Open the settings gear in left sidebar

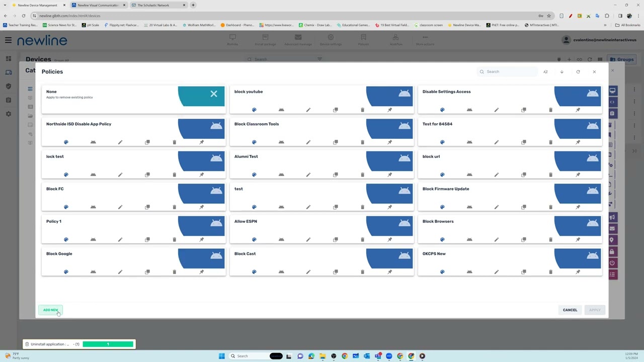click(x=8, y=114)
